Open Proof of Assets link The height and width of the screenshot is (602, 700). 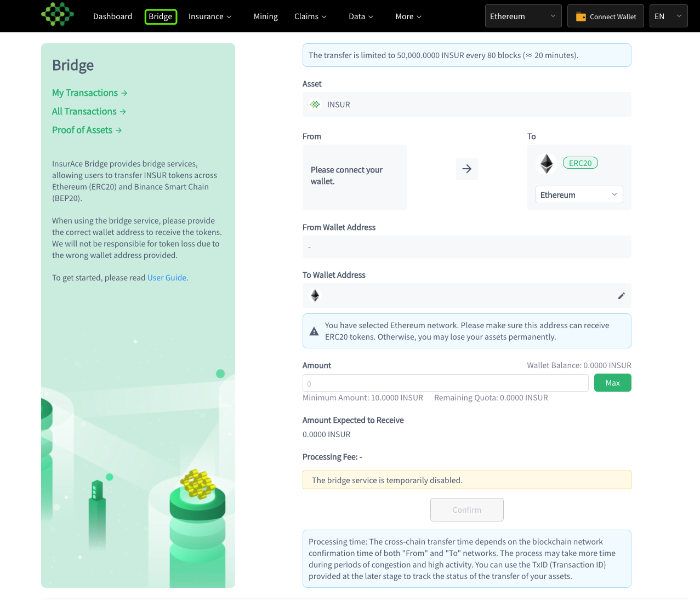tap(87, 130)
